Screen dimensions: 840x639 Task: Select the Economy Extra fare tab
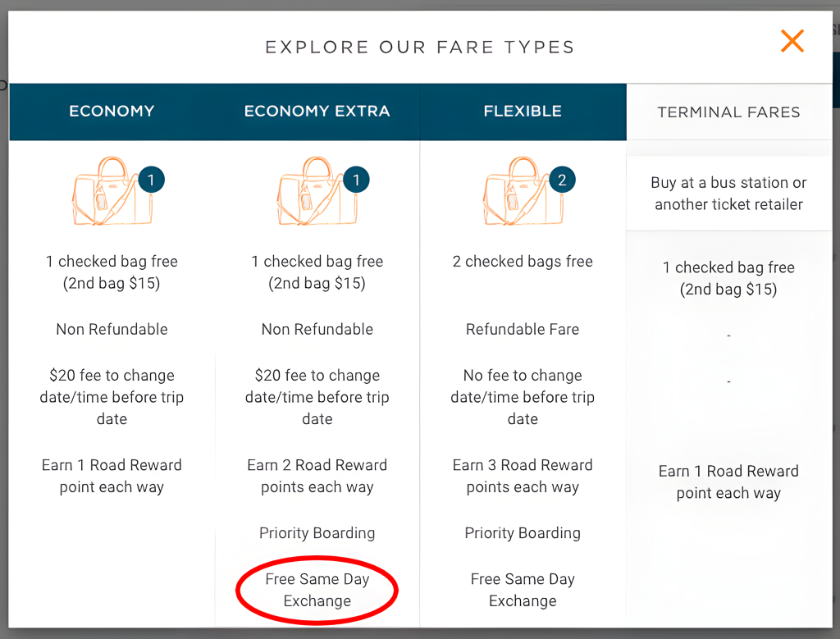[317, 112]
